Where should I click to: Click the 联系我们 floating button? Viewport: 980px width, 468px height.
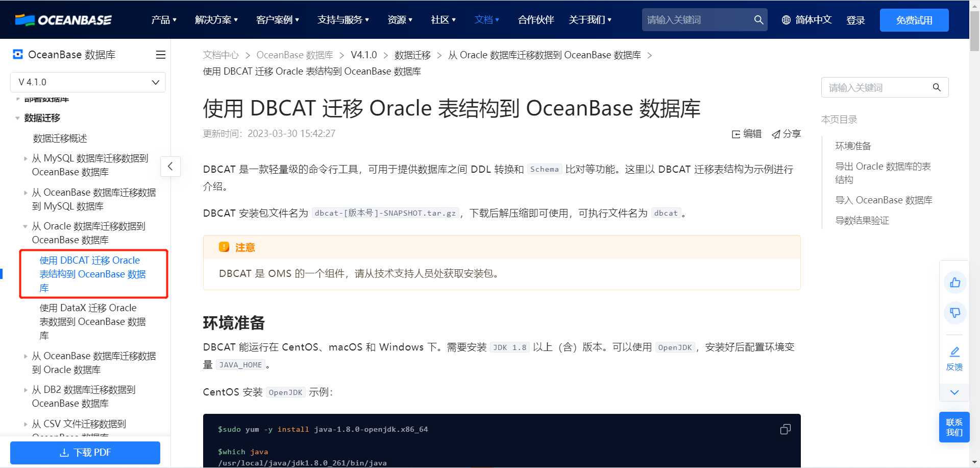[x=954, y=427]
